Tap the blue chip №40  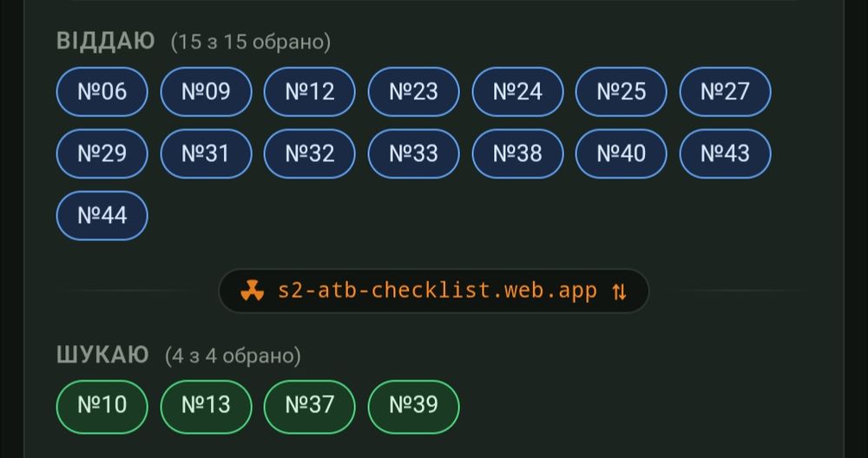pos(621,154)
